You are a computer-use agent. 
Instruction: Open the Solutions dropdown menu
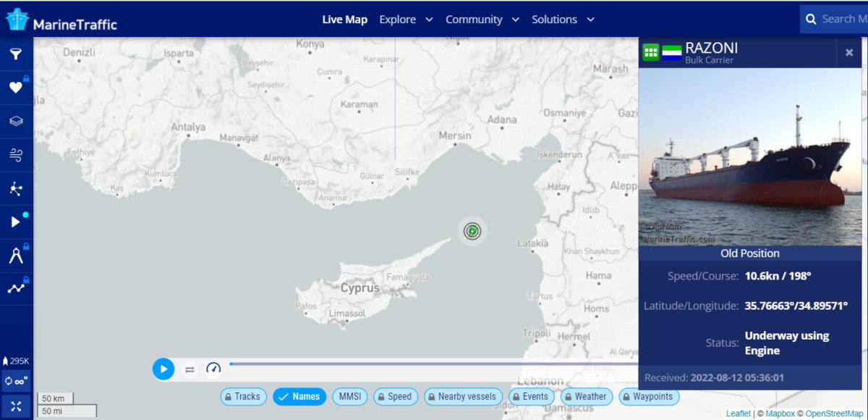pos(563,20)
